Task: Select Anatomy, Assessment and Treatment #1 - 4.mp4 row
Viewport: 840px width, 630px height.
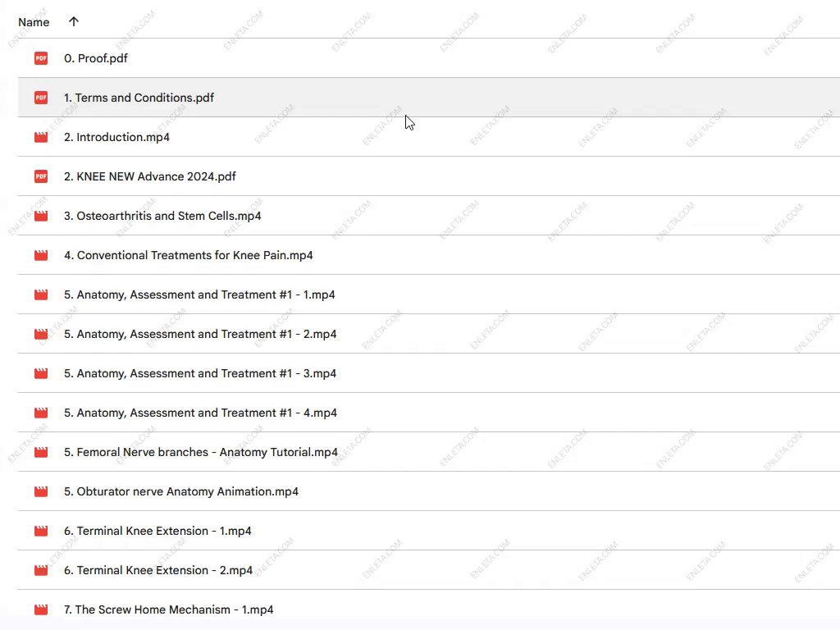Action: [200, 413]
